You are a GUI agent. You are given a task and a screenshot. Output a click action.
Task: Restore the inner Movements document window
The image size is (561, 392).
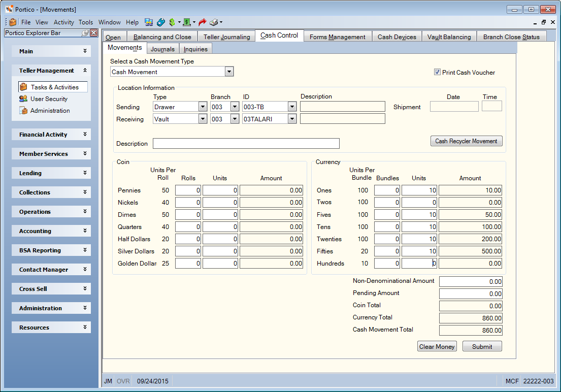click(x=543, y=22)
